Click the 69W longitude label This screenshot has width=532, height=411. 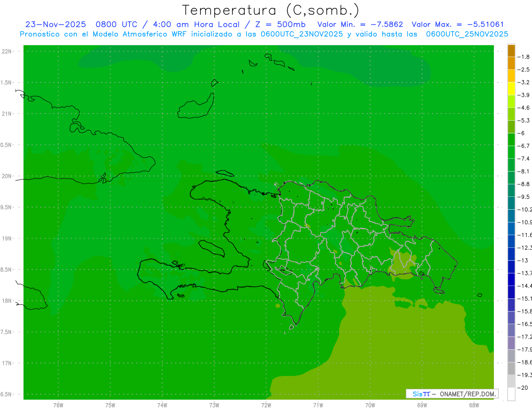[422, 405]
